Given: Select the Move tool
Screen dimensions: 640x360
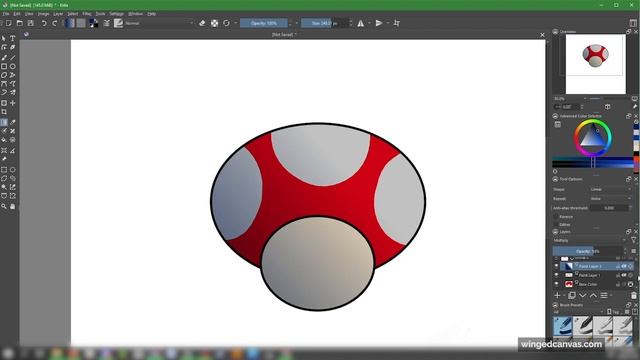Looking at the screenshot, I should pos(13,103).
